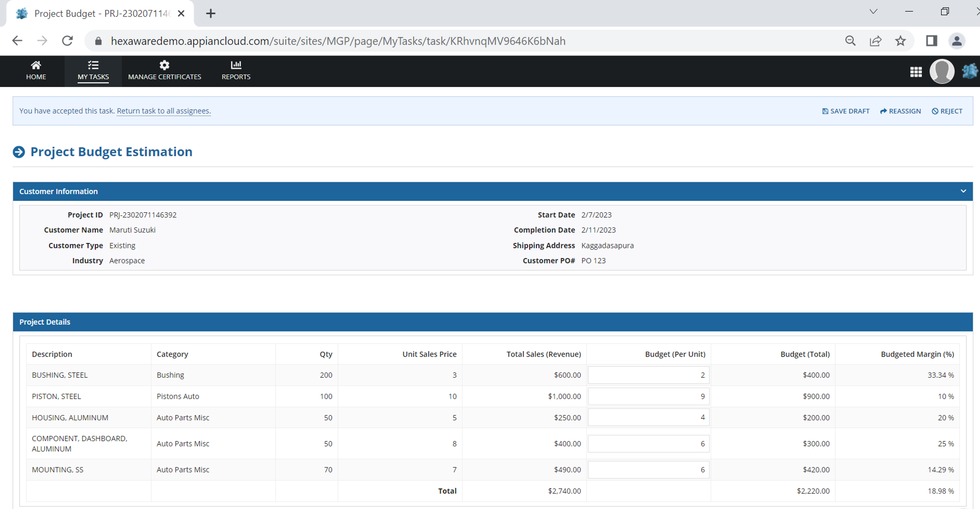Reassign this task

(900, 111)
